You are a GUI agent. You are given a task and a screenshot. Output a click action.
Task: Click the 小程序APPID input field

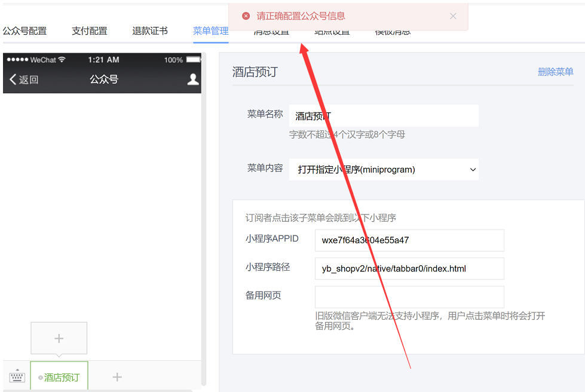410,240
